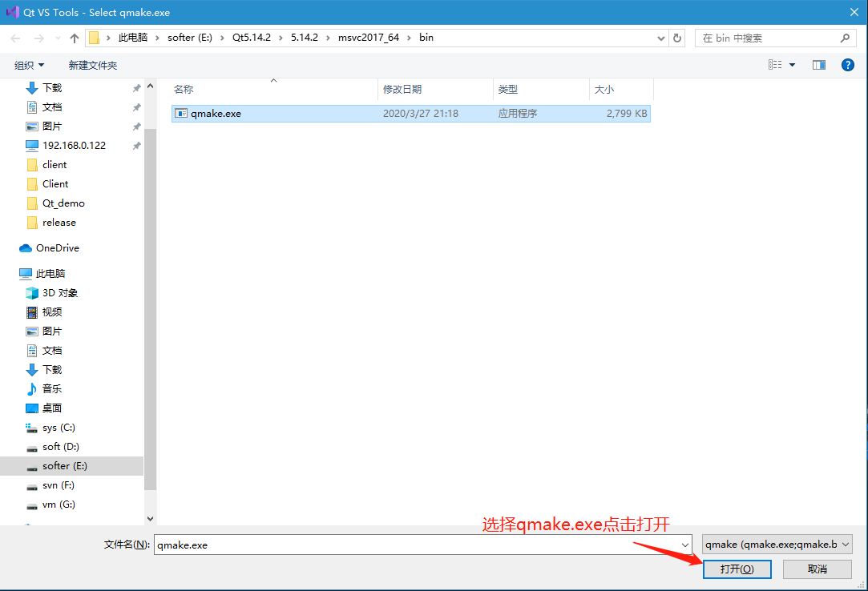
Task: Create a new folder with 新建文件夹
Action: coord(93,66)
